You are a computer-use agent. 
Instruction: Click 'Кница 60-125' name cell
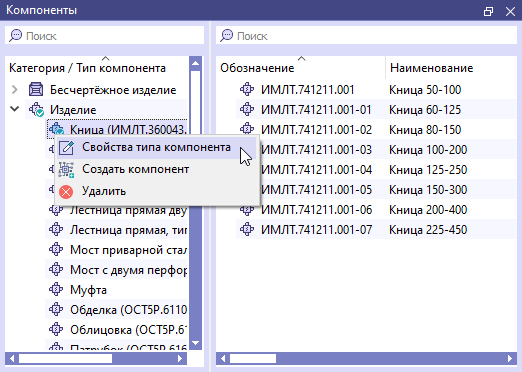click(425, 110)
